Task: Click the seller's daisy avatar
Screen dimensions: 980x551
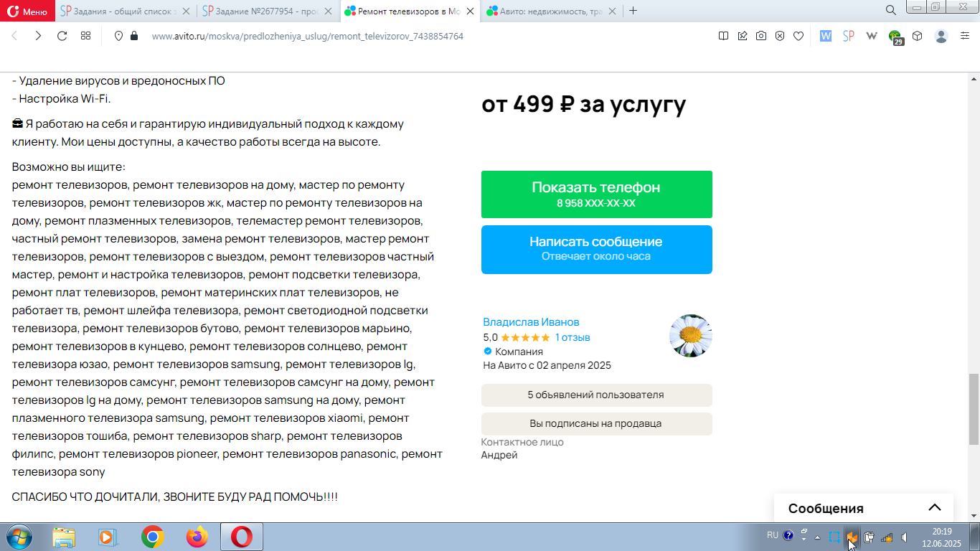Action: click(691, 336)
